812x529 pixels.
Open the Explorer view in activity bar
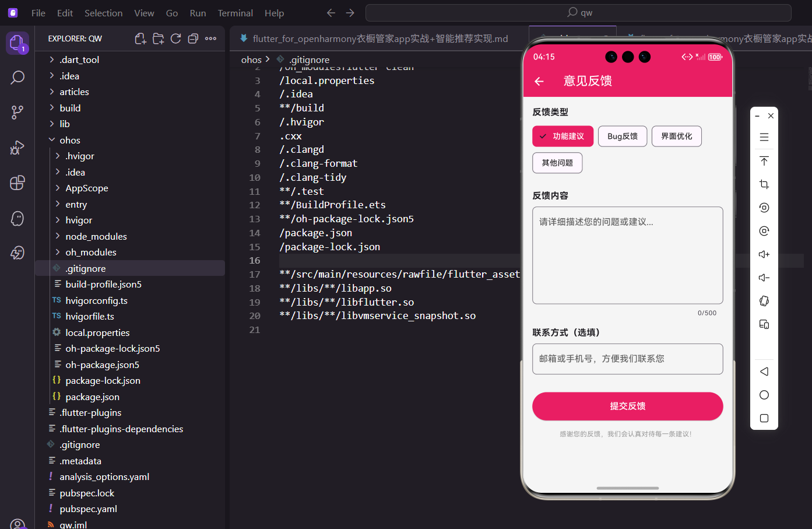click(17, 43)
